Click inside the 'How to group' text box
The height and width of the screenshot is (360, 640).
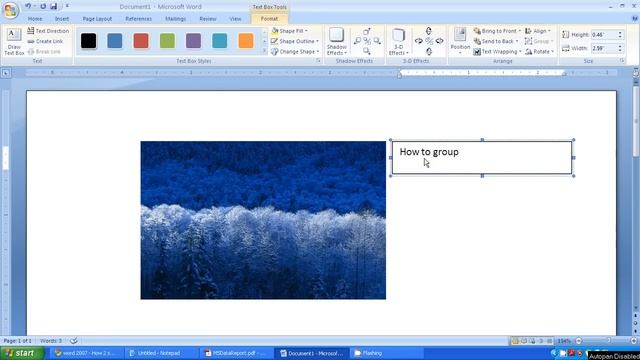(482, 158)
